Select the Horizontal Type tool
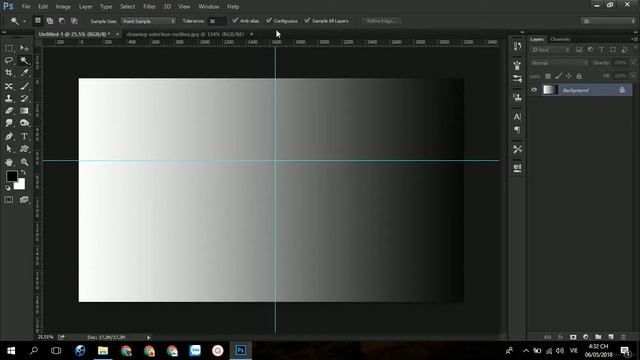This screenshot has width=640, height=360. click(x=24, y=136)
